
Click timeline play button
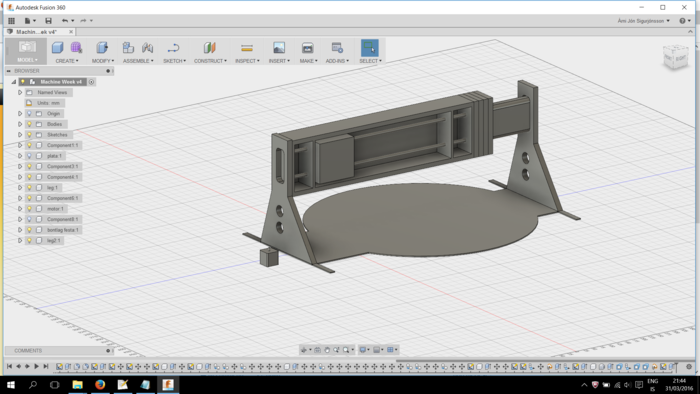coord(37,366)
